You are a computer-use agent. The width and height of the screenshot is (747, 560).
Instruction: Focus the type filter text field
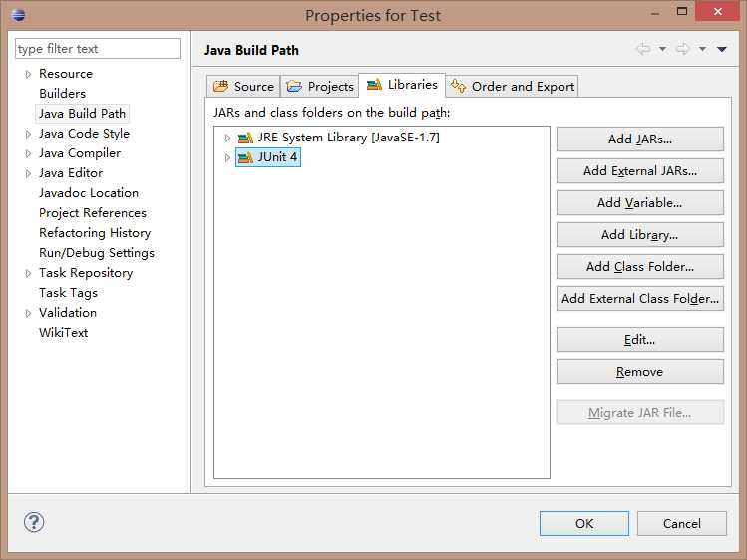point(98,49)
